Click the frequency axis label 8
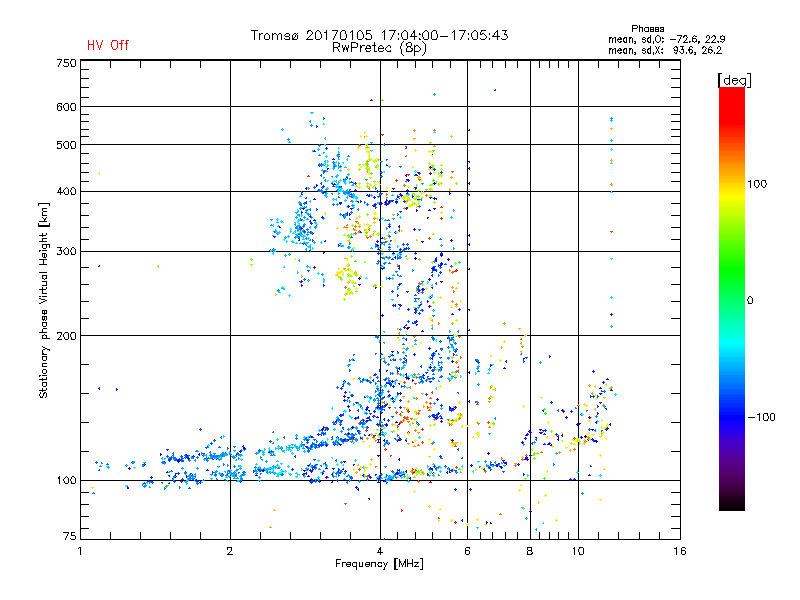Viewport: 800px width, 600px height. coord(530,551)
